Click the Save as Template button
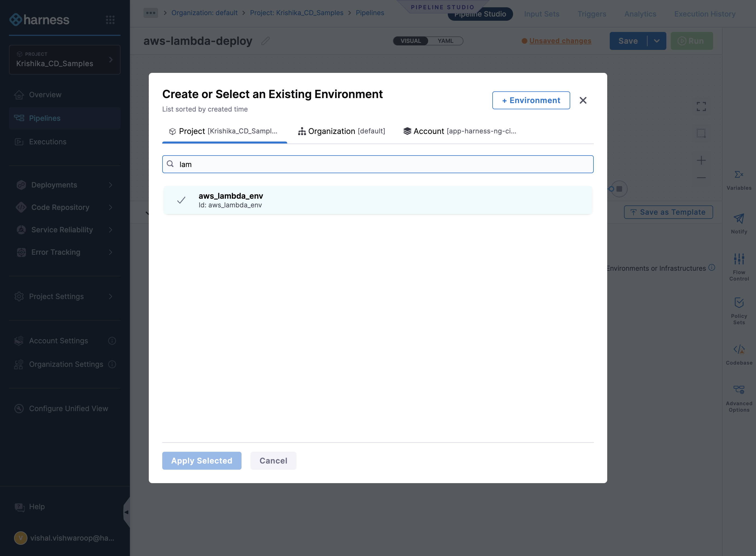Screen dimensions: 756x556 click(x=668, y=212)
